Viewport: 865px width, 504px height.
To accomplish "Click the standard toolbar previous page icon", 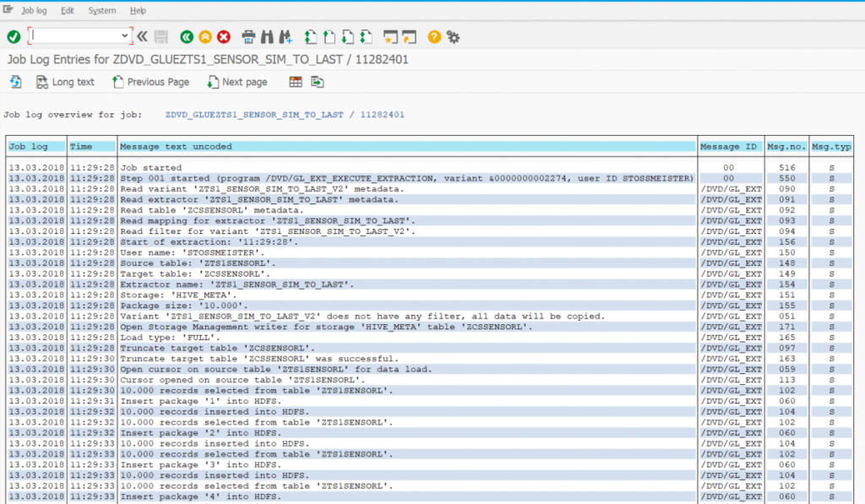I will [x=329, y=37].
